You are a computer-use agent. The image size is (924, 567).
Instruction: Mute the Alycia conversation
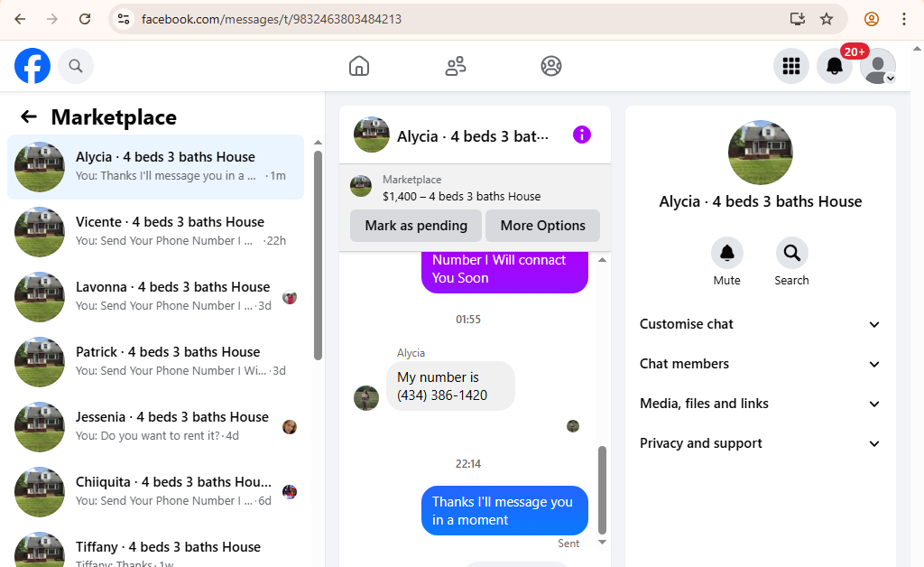[x=726, y=254]
